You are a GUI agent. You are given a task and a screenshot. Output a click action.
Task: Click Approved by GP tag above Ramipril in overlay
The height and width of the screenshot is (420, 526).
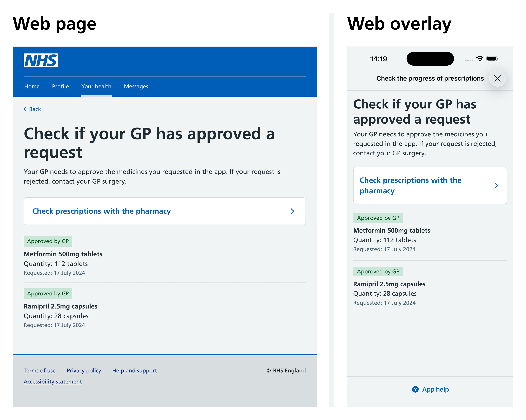[378, 272]
